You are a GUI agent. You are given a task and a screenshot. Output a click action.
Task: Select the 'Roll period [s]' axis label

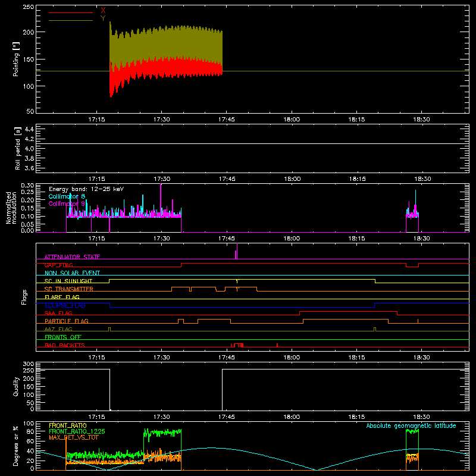point(18,148)
